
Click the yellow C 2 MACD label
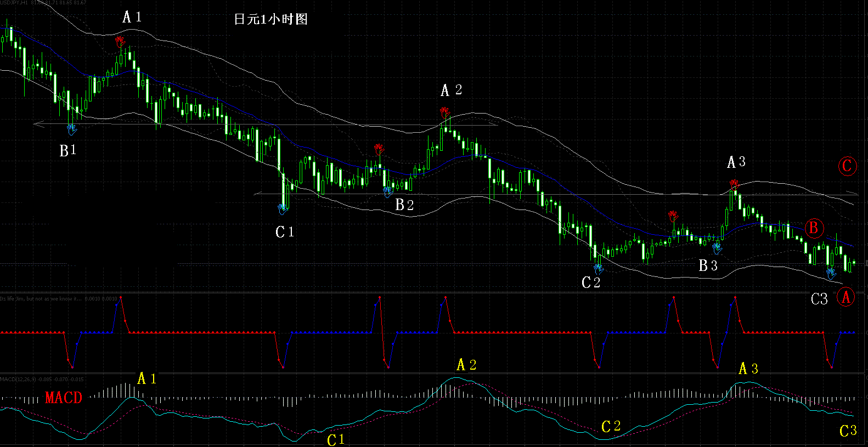coord(611,427)
